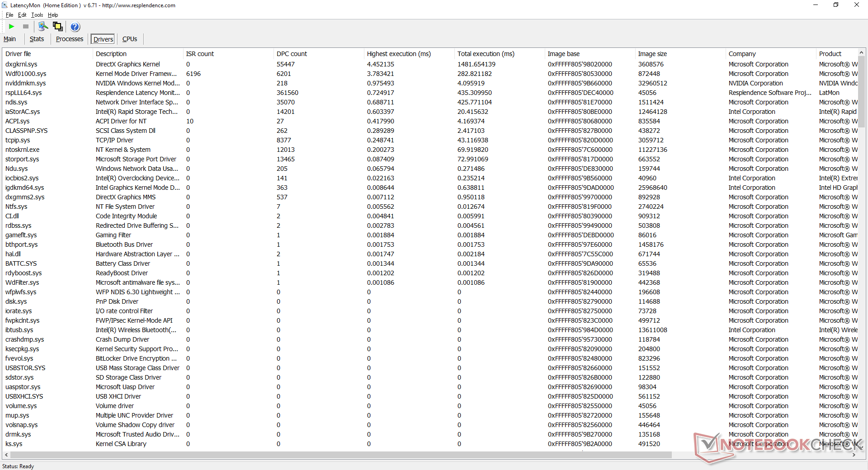Open options via the computer-with-pen toolbar icon
Screen dimensions: 868x470
(x=43, y=27)
